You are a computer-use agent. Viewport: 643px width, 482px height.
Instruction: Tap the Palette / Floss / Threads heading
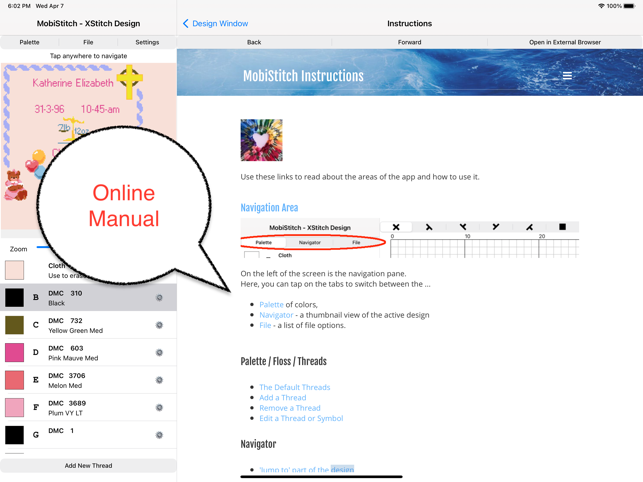(x=283, y=361)
